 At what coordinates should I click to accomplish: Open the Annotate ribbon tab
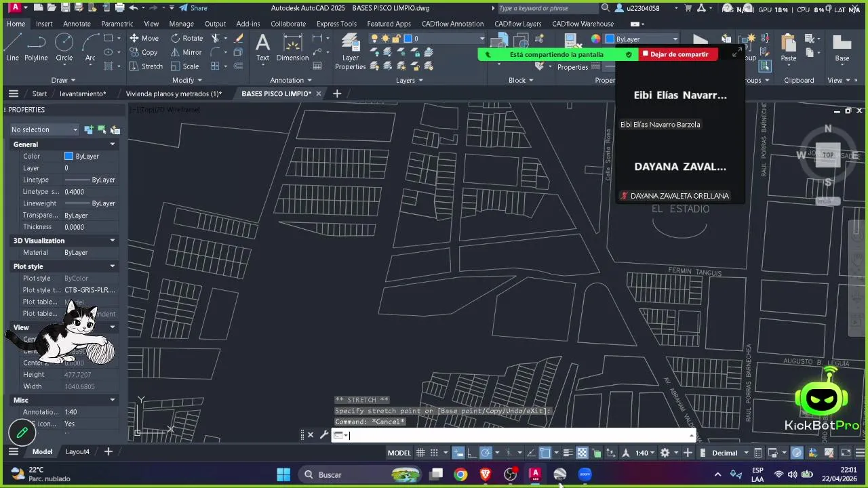[x=77, y=24]
